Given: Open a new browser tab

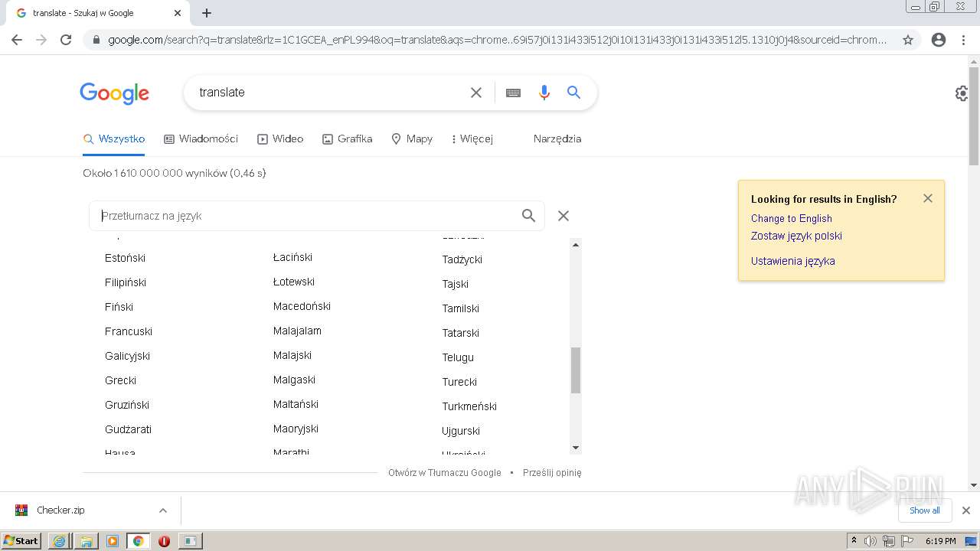Looking at the screenshot, I should pos(207,13).
